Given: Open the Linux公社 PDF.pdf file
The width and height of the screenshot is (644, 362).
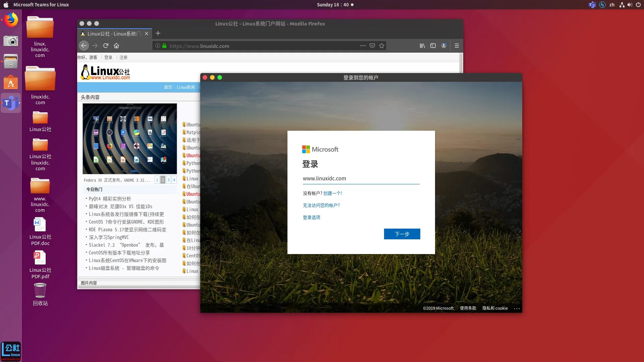Looking at the screenshot, I should pyautogui.click(x=40, y=265).
